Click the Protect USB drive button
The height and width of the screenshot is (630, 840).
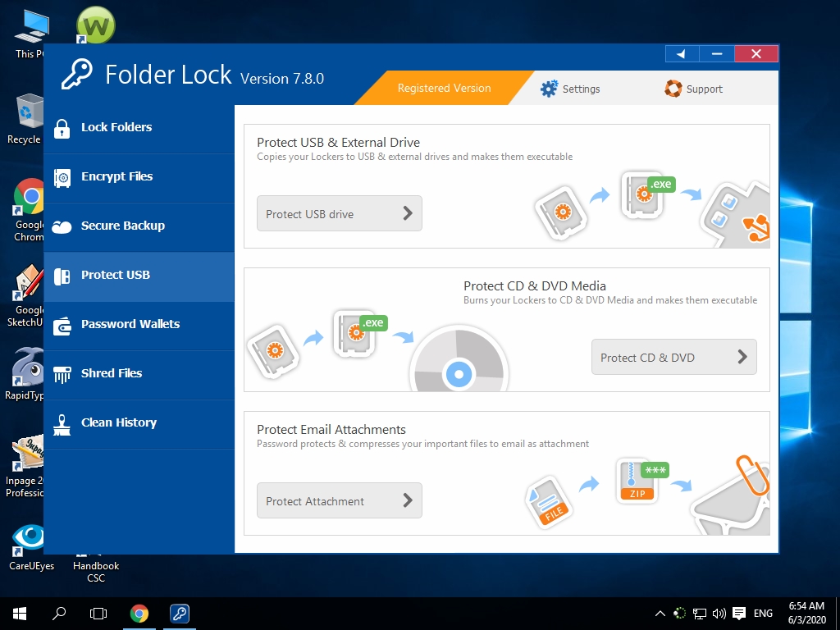coord(340,213)
